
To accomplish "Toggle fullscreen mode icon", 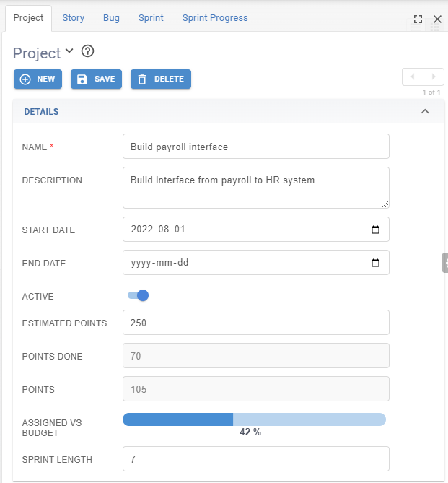I will (418, 19).
